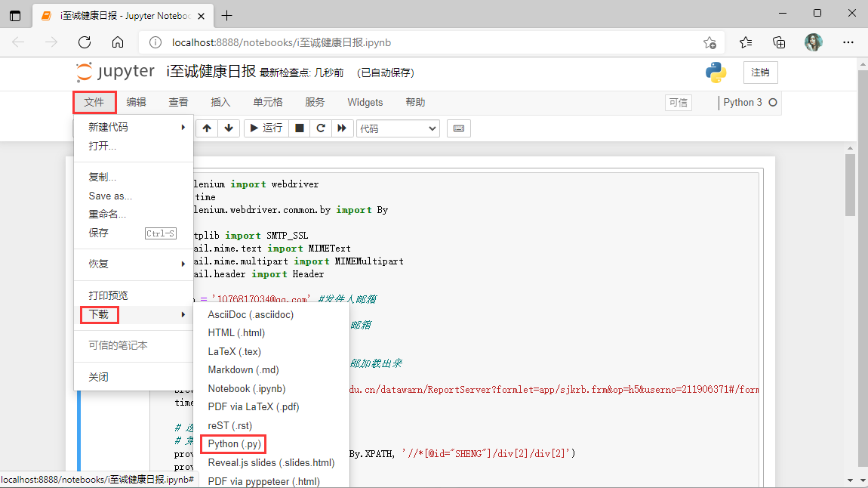Click notebook title i至诚健康日报
The image size is (868, 488).
(211, 72)
